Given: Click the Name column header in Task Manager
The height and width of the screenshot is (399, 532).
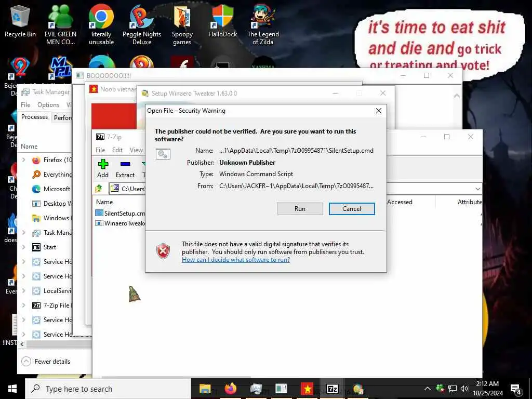Looking at the screenshot, I should tap(29, 147).
